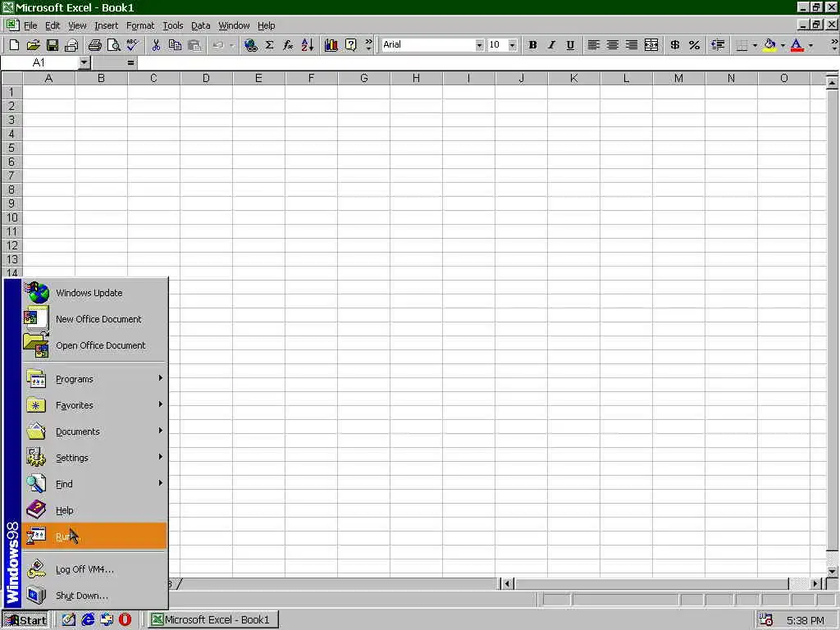Click the Merge and Center icon
The image size is (840, 630).
(x=651, y=45)
